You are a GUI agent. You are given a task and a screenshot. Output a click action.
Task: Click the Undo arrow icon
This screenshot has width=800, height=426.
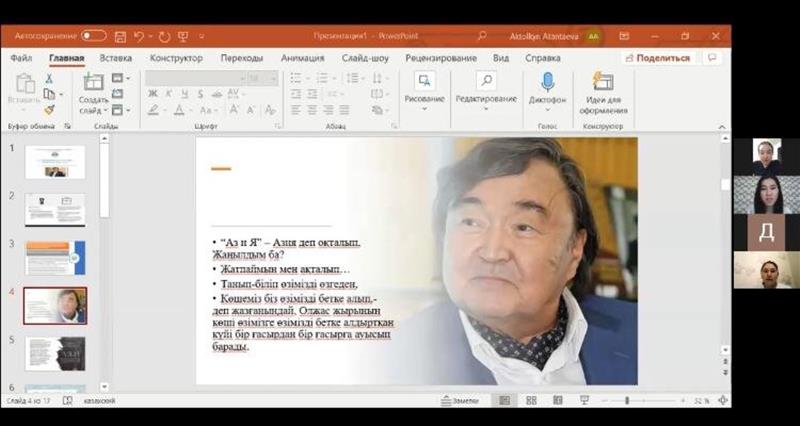(x=139, y=36)
